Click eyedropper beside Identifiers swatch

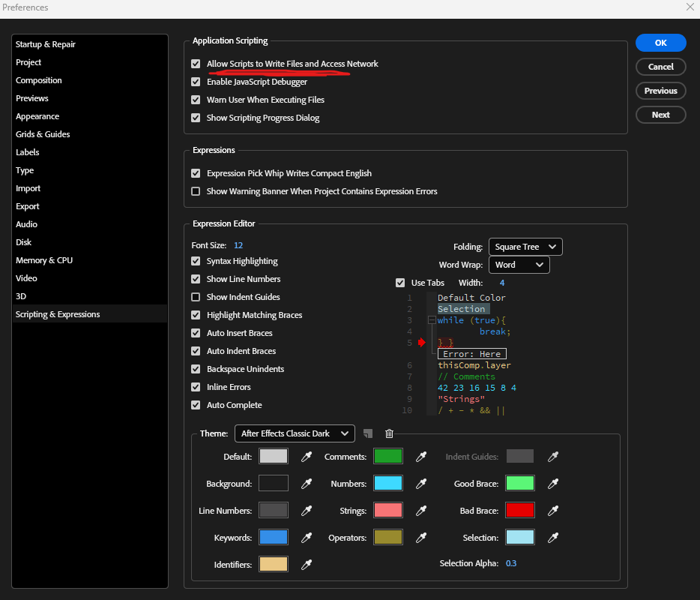307,565
